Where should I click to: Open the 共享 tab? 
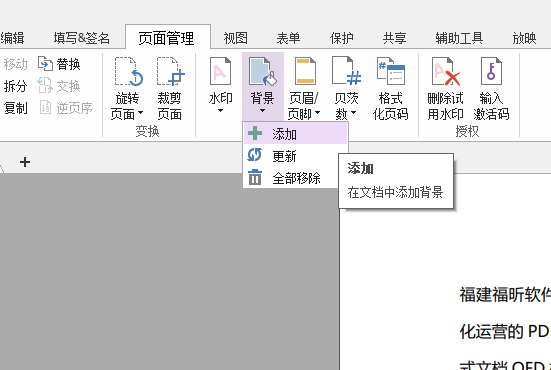tap(394, 38)
